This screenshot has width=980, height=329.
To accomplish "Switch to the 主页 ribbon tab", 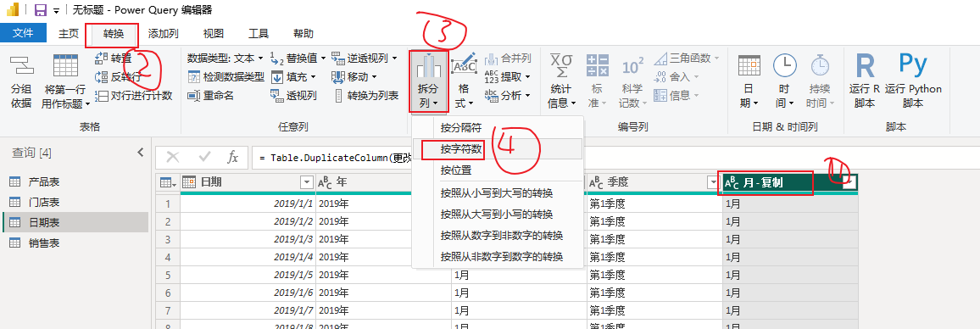I will point(69,34).
